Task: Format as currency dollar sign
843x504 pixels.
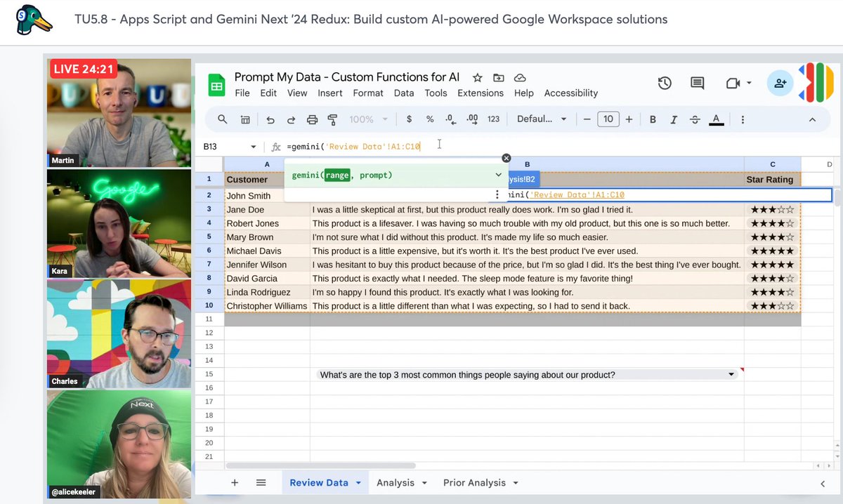Action: click(x=410, y=119)
